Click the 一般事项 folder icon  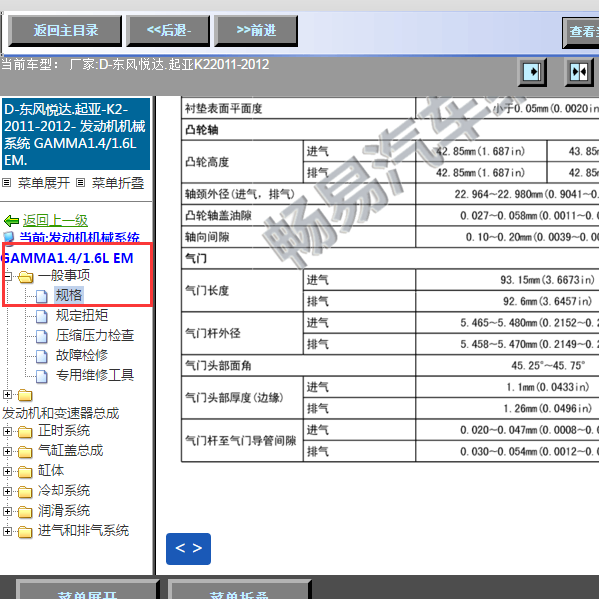tap(26, 277)
